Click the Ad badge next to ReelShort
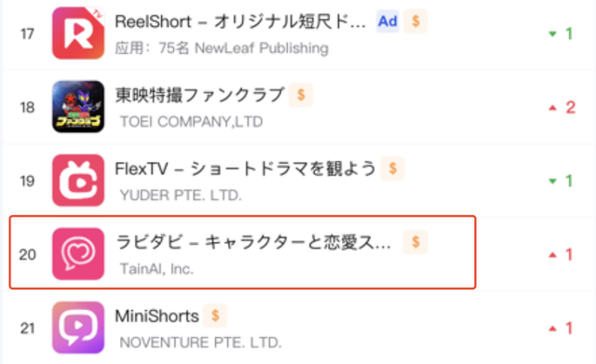The image size is (596, 364). click(x=387, y=21)
